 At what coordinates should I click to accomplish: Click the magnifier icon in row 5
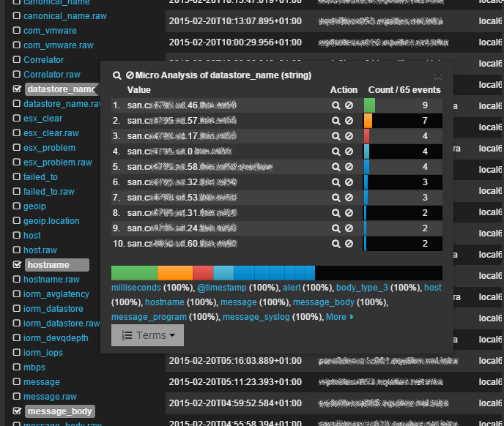pos(336,167)
